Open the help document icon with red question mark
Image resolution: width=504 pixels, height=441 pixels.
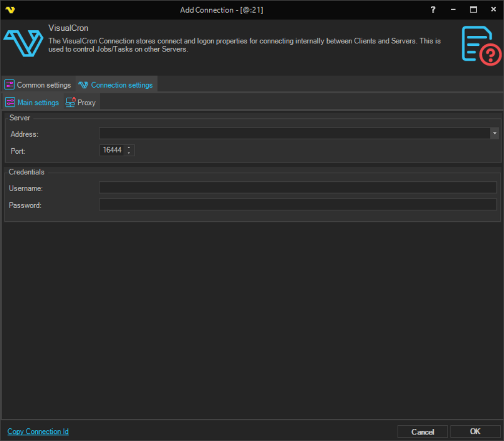(x=481, y=46)
